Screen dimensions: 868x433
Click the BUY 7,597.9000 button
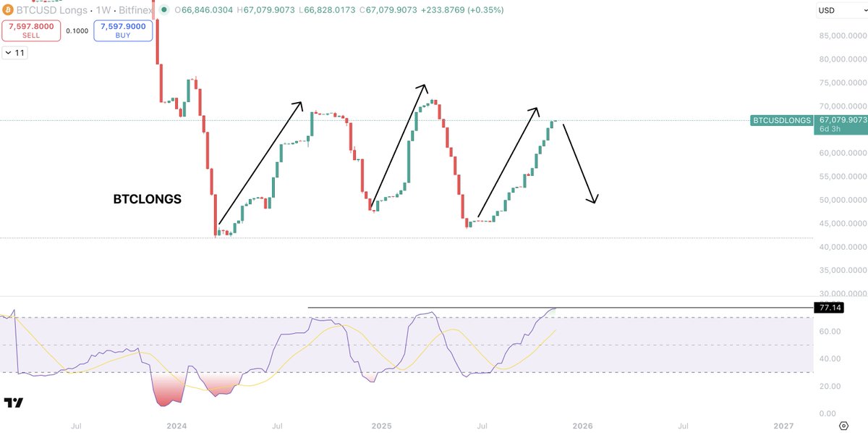coord(123,30)
